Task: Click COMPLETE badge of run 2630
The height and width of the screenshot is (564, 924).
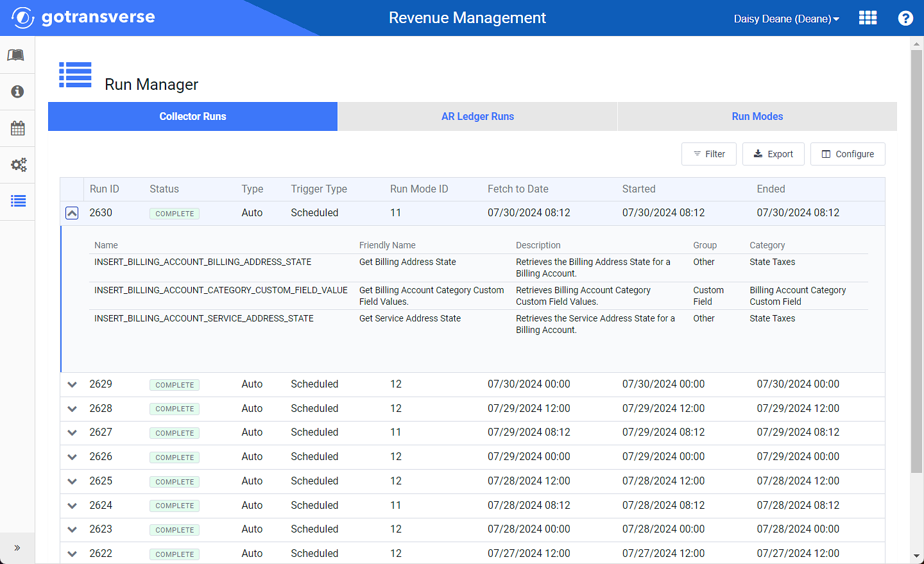Action: (x=175, y=214)
